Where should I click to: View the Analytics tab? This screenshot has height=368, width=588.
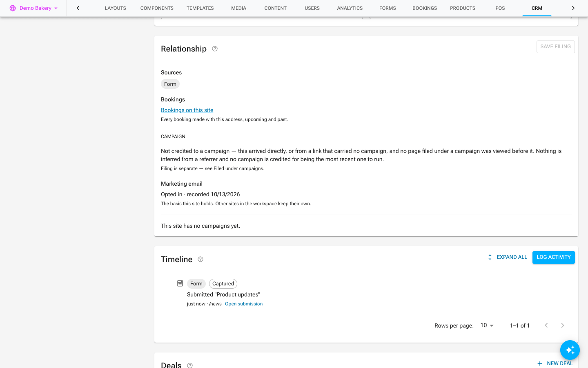pyautogui.click(x=350, y=8)
